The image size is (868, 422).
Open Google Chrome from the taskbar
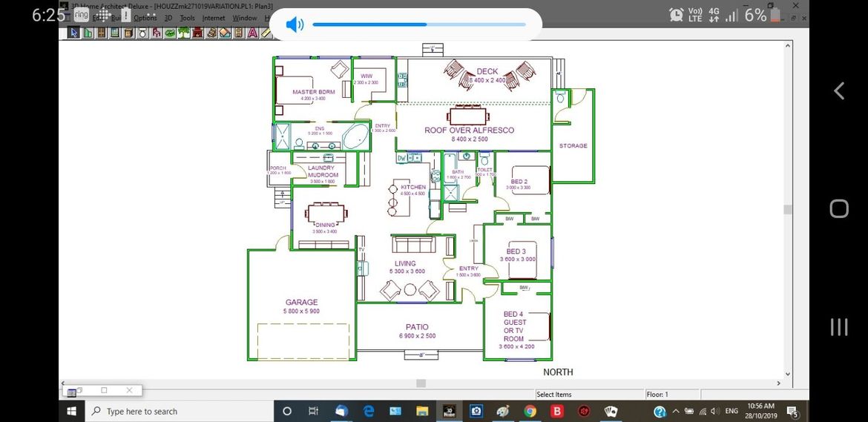[530, 411]
